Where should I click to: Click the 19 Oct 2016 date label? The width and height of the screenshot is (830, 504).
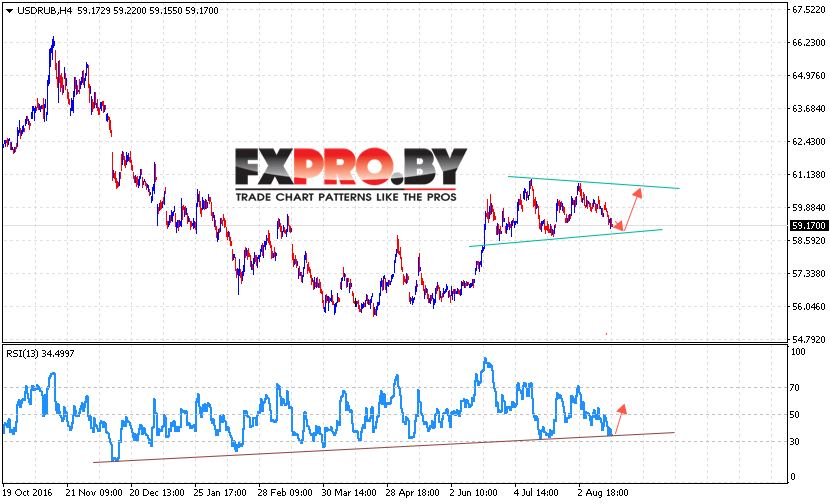pos(28,493)
